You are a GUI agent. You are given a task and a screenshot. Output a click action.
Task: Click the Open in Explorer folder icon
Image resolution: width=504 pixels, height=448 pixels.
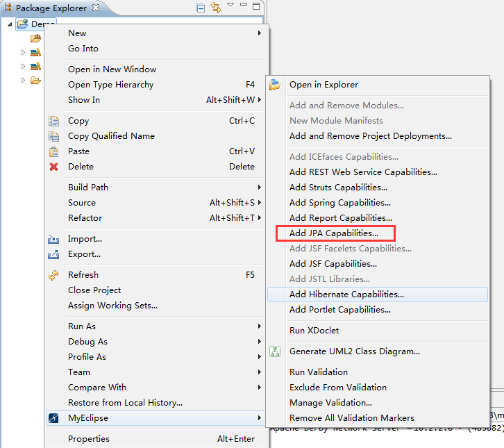point(275,85)
